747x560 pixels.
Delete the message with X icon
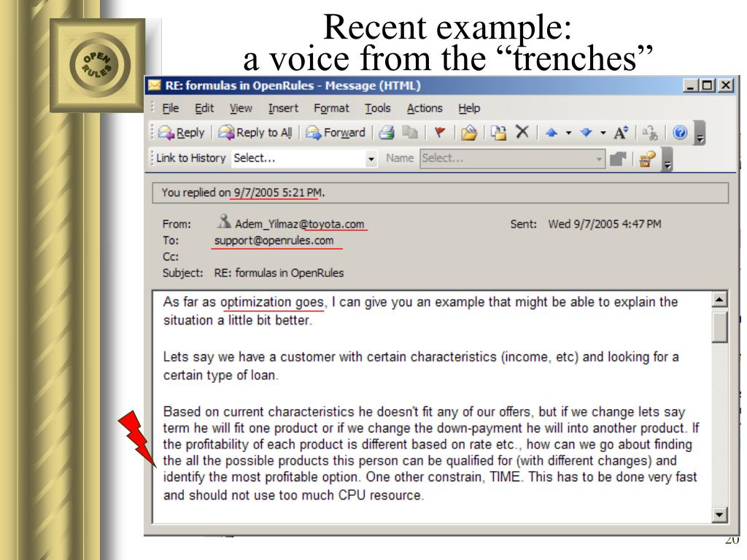(522, 131)
